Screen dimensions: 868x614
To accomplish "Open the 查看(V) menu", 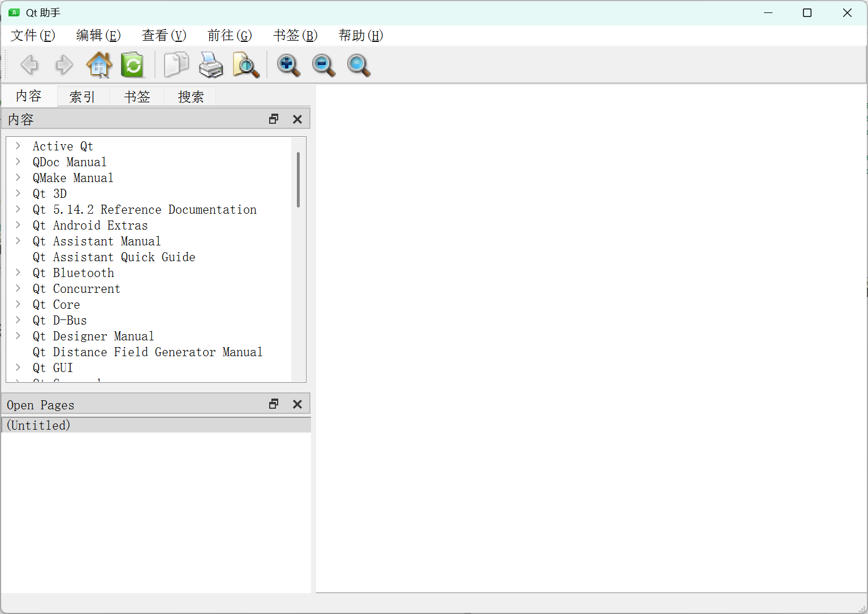I will point(164,36).
